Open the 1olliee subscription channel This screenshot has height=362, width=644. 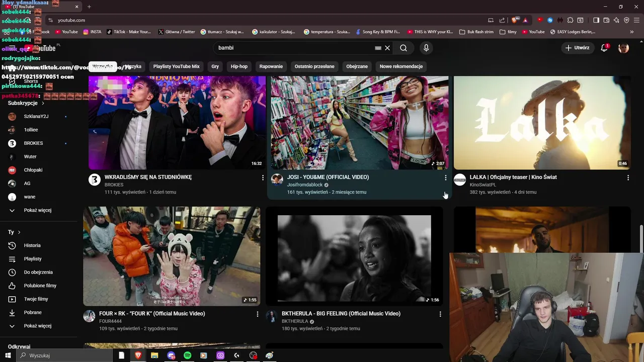point(38,130)
